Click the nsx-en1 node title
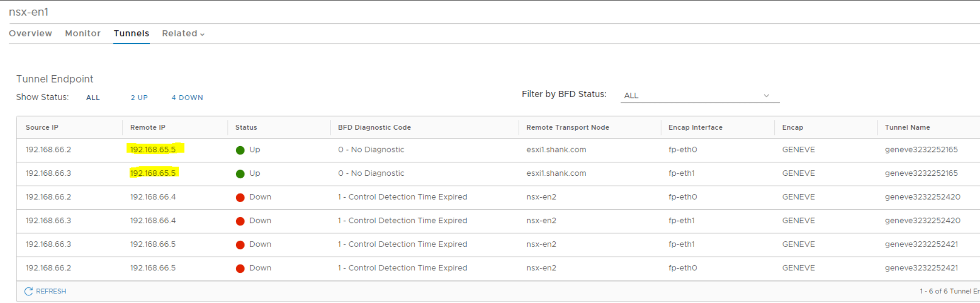980x303 pixels. pos(29,12)
